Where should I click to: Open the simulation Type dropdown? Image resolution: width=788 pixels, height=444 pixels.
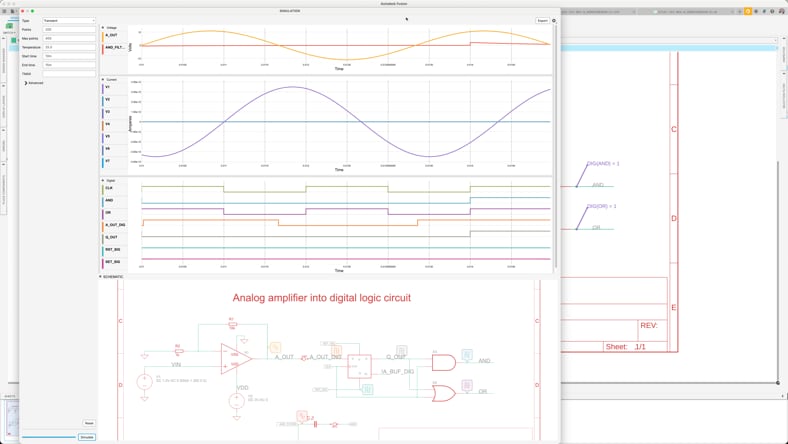[69, 20]
